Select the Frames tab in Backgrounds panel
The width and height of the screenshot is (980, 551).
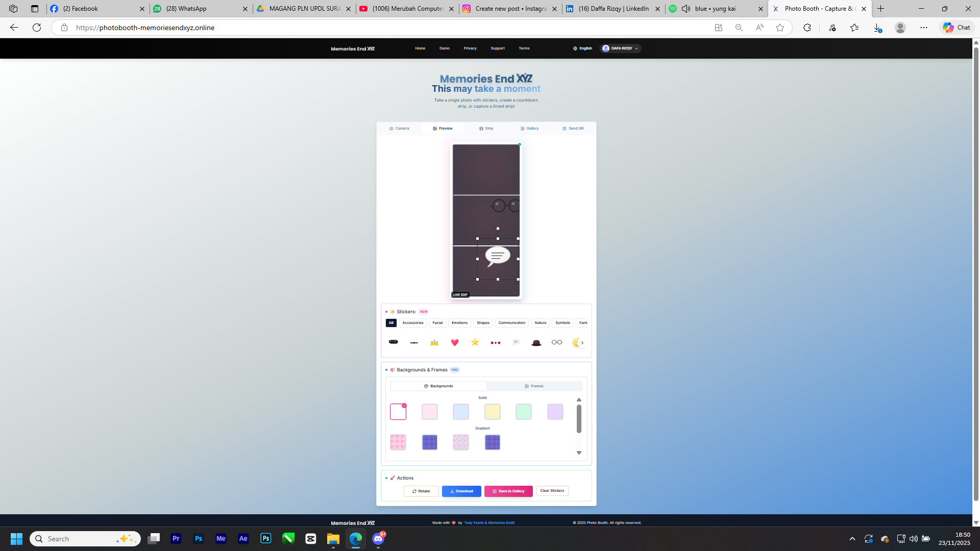pos(534,386)
